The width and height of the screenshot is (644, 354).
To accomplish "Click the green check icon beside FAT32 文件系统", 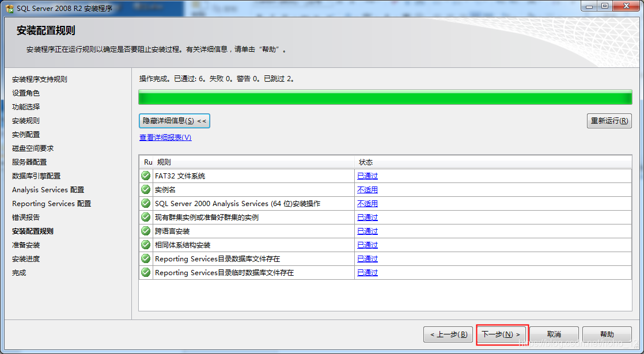I will tap(145, 176).
